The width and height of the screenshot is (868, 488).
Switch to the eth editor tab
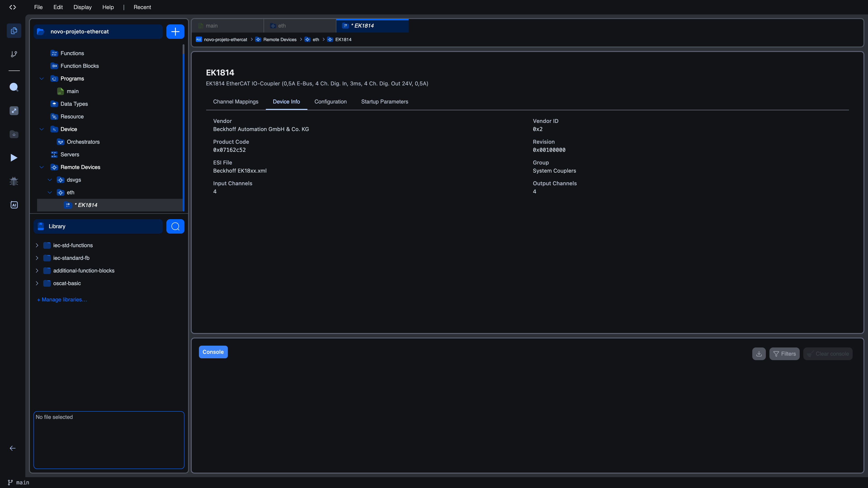coord(300,26)
